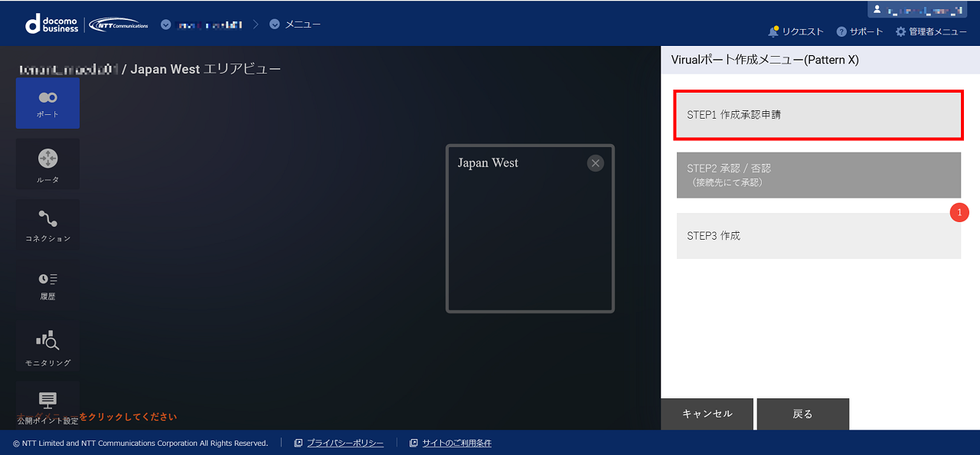The width and height of the screenshot is (980, 455).
Task: Select STEP1 作成承認申請
Action: coord(818,115)
